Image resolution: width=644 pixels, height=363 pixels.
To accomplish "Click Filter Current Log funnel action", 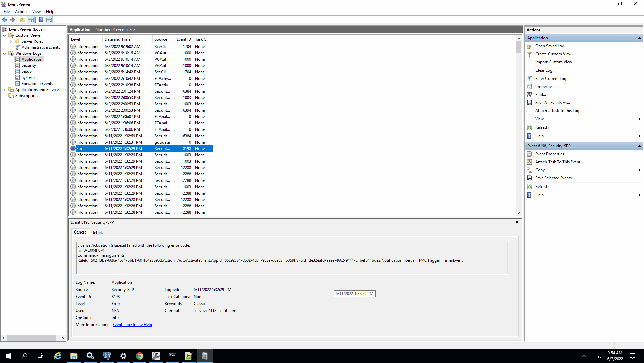I will (552, 79).
